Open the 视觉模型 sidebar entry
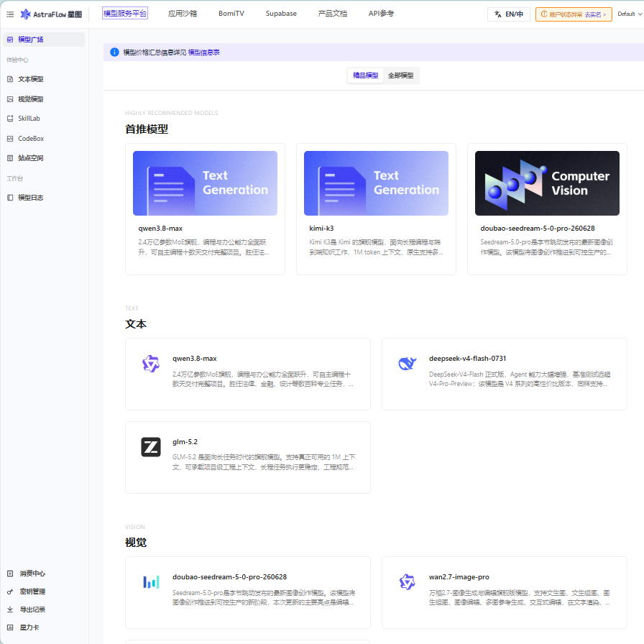 pyautogui.click(x=44, y=99)
